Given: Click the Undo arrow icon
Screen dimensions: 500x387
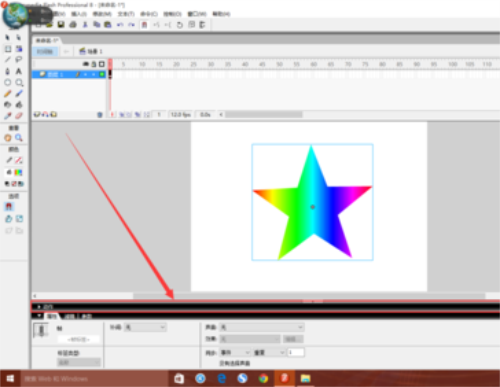Looking at the screenshot, I should [x=120, y=25].
